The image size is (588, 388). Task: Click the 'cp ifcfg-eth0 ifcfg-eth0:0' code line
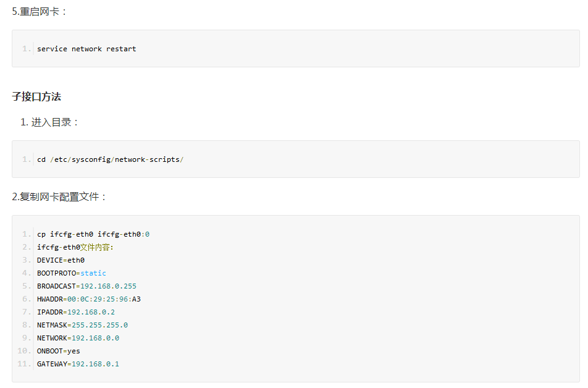point(93,234)
